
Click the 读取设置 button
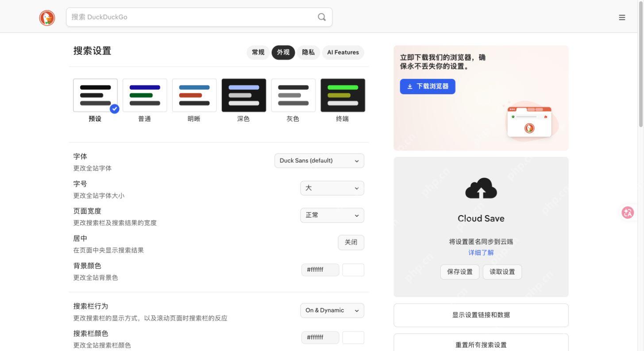(x=502, y=272)
